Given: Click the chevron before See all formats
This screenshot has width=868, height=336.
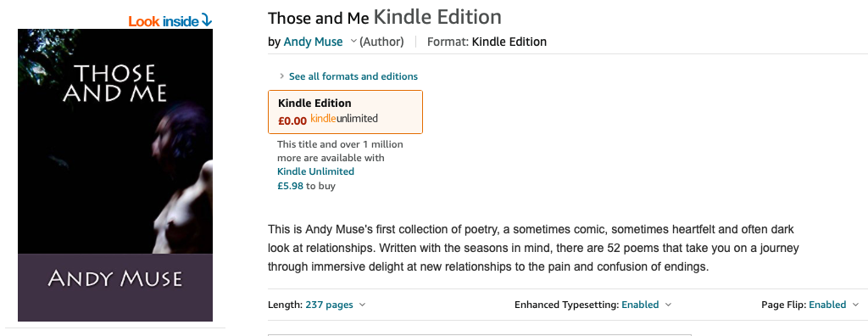Looking at the screenshot, I should (x=281, y=76).
